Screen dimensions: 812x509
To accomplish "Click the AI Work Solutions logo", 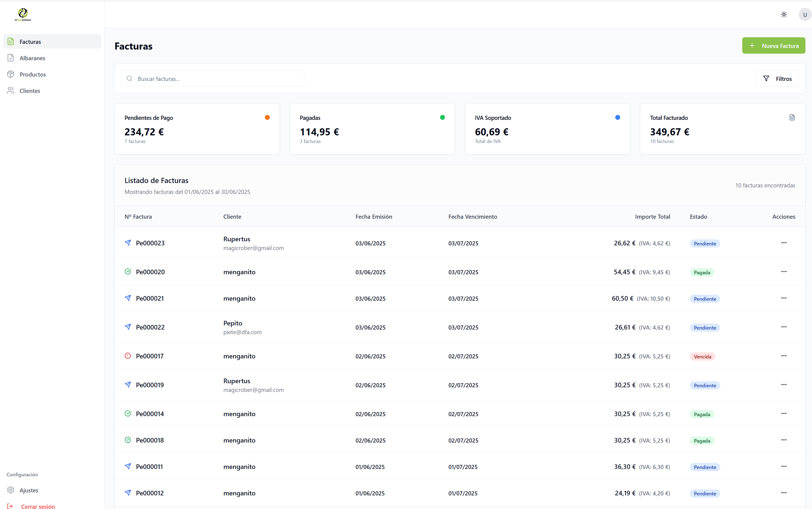I will pyautogui.click(x=23, y=14).
